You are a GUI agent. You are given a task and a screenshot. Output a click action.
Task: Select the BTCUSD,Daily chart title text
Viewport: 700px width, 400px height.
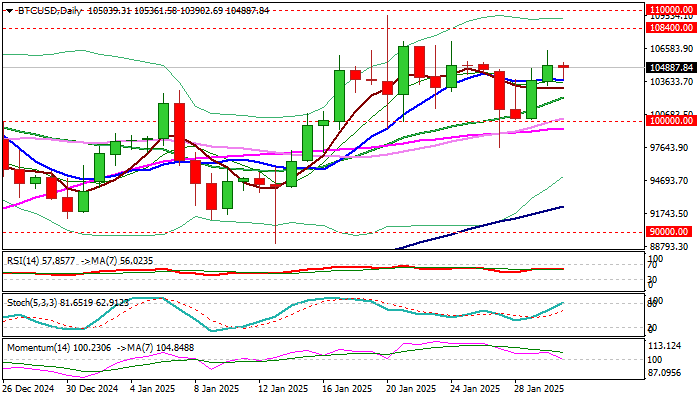tap(49, 11)
